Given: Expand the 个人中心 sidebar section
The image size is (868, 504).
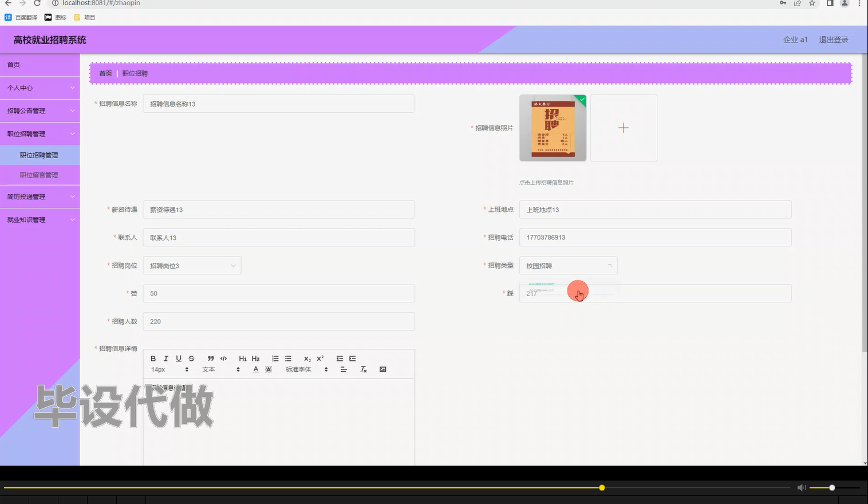Looking at the screenshot, I should pyautogui.click(x=40, y=88).
